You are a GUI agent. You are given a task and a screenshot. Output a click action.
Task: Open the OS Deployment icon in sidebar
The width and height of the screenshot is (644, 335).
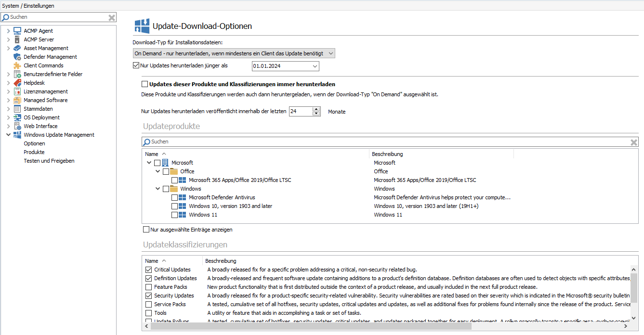[x=18, y=117]
